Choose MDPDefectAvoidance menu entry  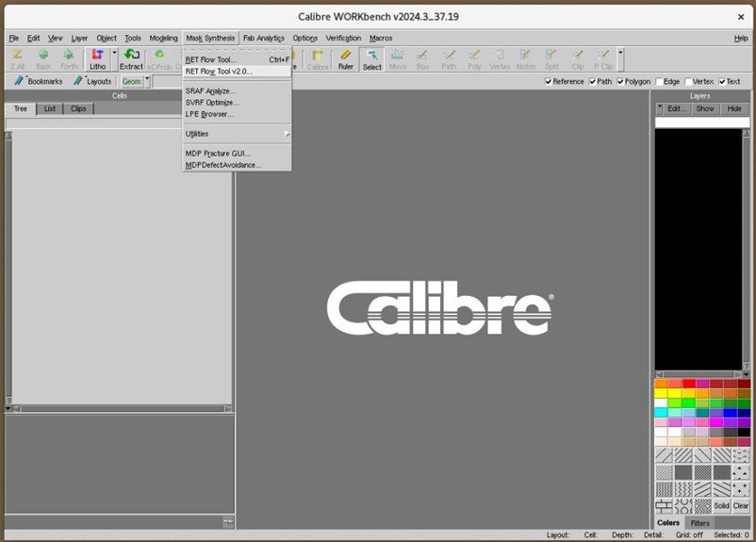[x=237, y=165]
